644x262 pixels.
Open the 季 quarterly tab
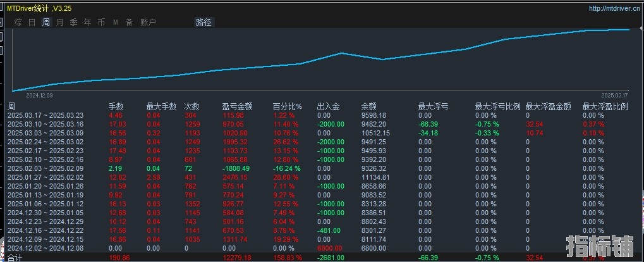point(73,22)
